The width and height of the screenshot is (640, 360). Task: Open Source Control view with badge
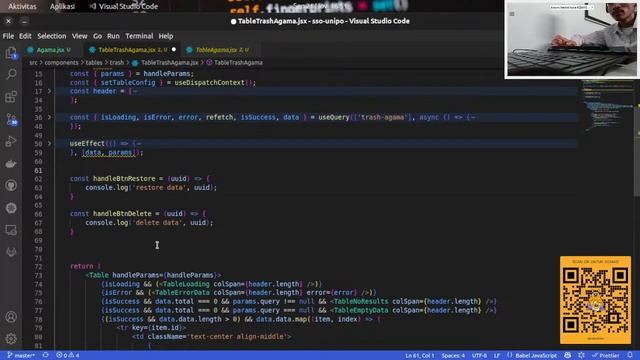coord(11,119)
